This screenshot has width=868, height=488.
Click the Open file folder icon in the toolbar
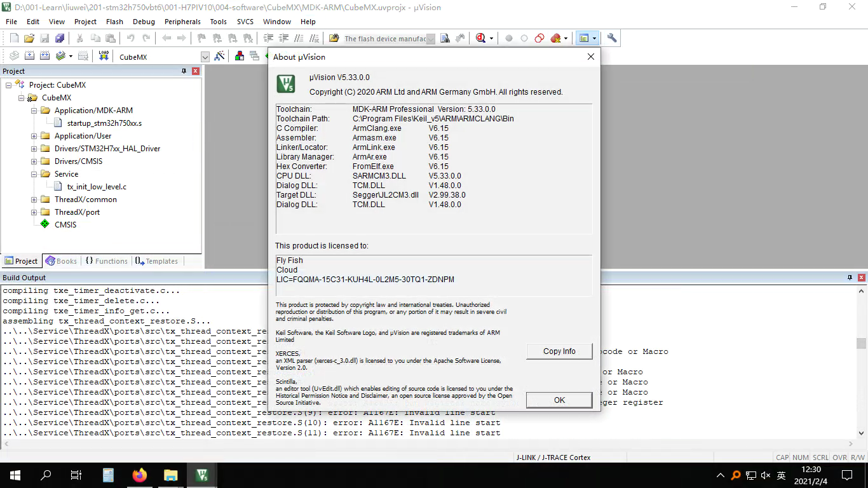29,38
